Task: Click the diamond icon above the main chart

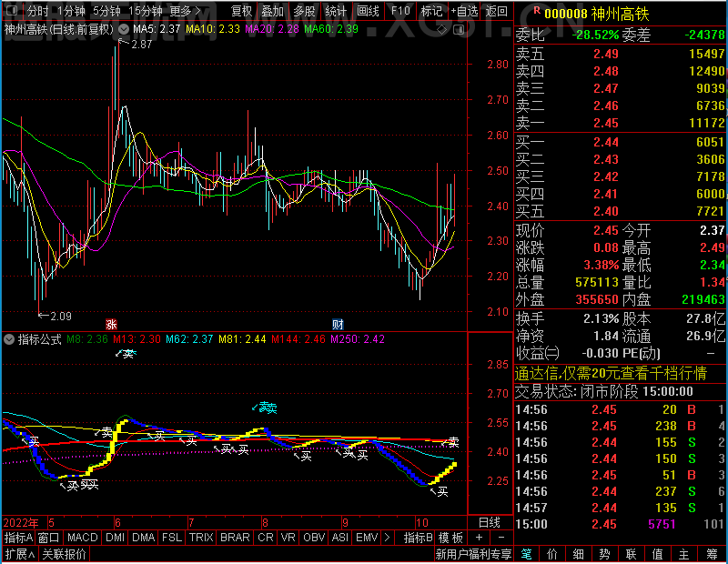Action: [x=442, y=30]
